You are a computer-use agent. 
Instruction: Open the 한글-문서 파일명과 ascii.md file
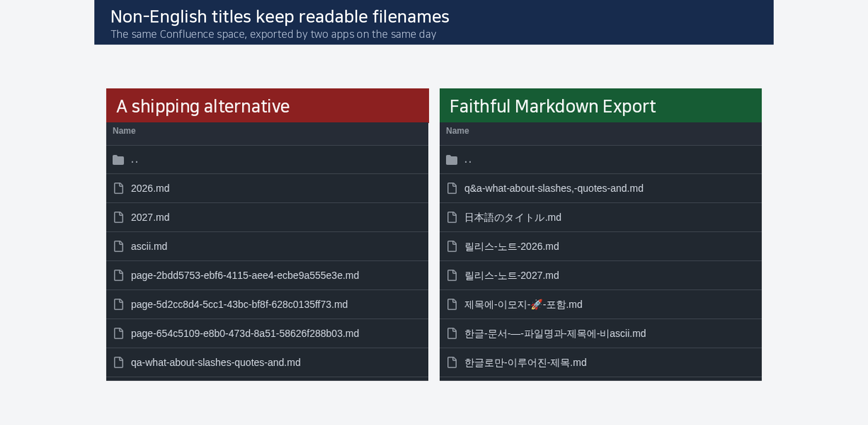click(555, 333)
